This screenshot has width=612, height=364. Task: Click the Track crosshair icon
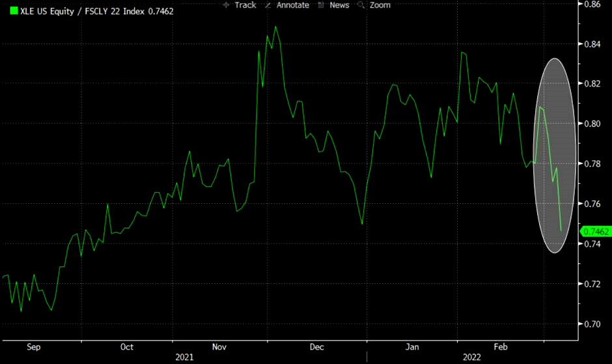226,5
